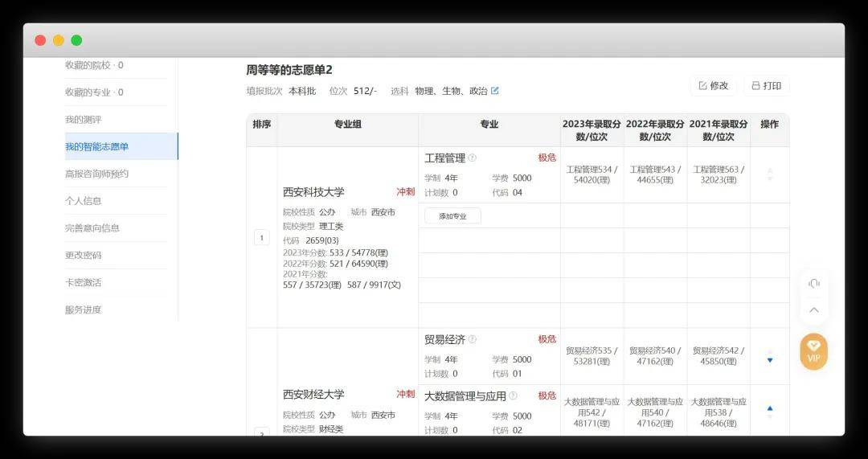Viewport: 868px width, 459px height.
Task: Click the 贸易经济 major name
Action: click(x=444, y=339)
